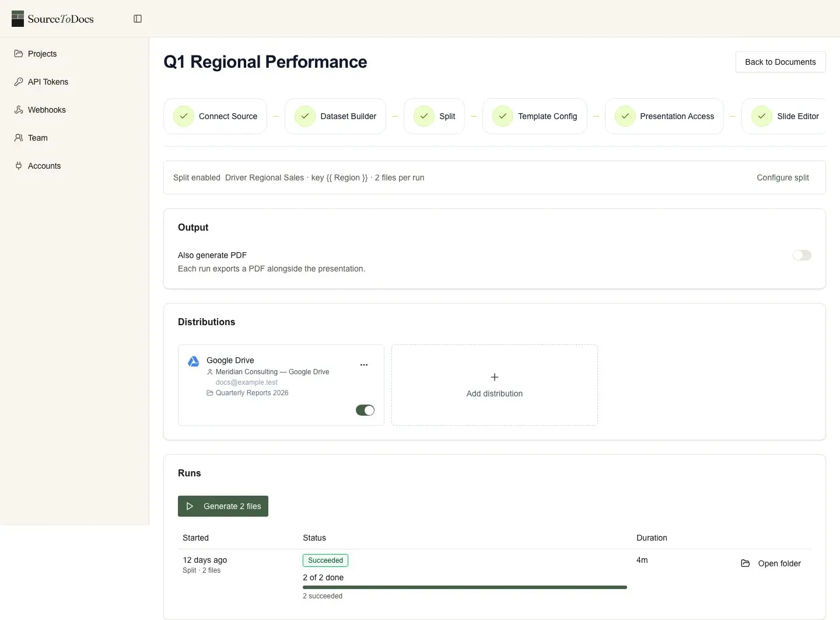Select the Dataset Builder step

click(x=335, y=116)
